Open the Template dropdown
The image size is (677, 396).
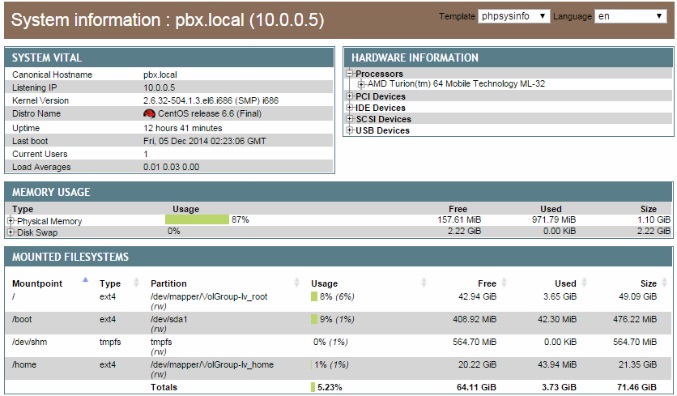[x=514, y=16]
